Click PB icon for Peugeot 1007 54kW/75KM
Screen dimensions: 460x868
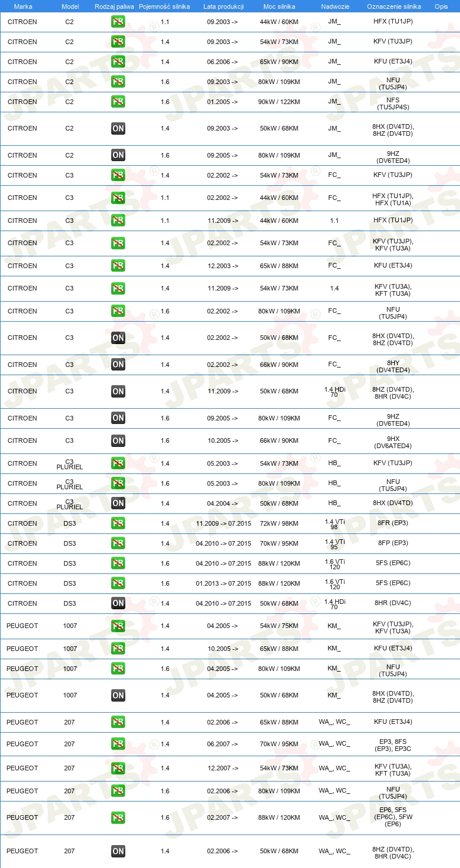[118, 626]
